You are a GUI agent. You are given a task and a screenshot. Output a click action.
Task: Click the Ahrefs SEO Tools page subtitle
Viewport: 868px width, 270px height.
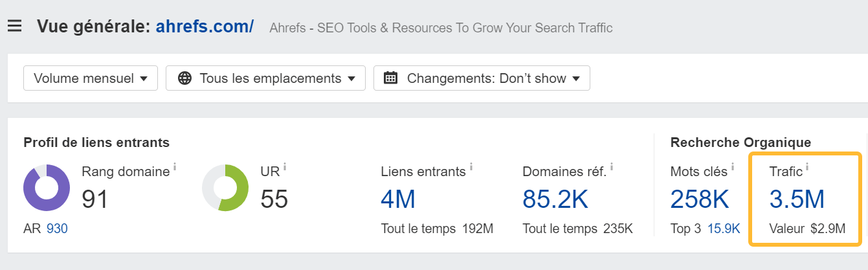coord(441,28)
